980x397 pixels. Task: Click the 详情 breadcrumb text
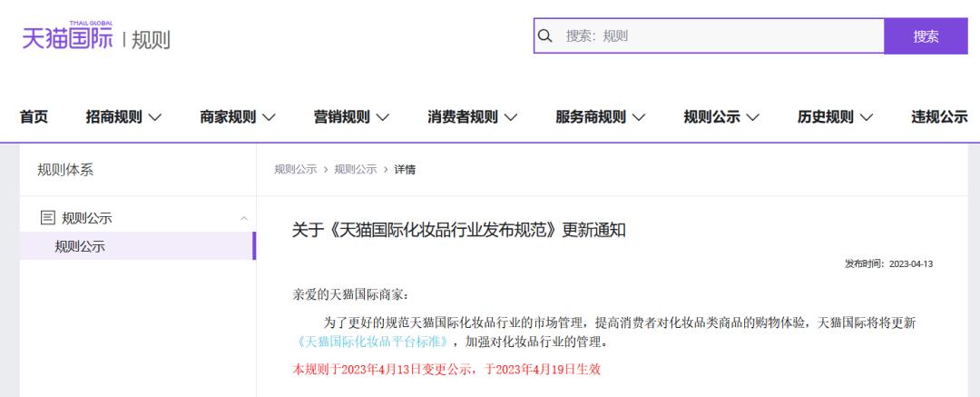tap(405, 170)
